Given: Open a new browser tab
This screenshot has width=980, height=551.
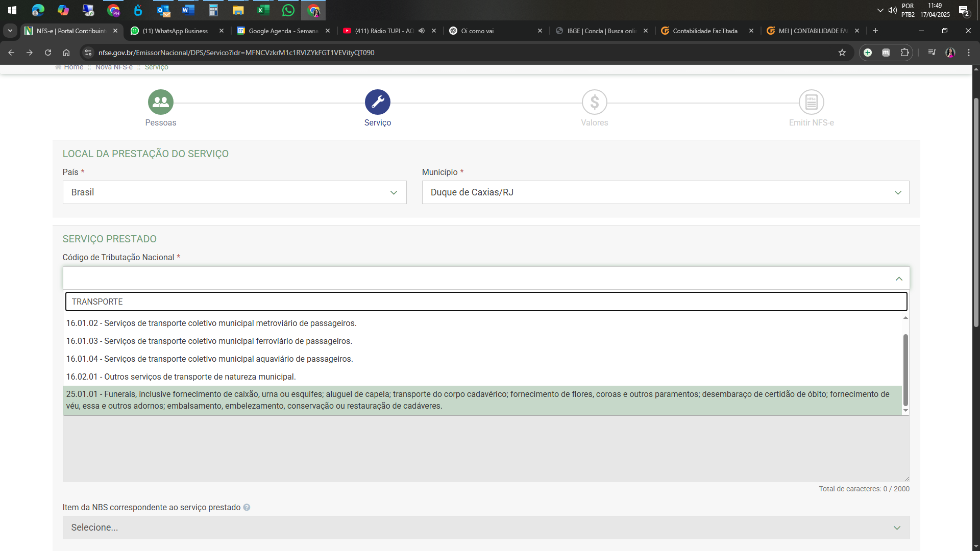Looking at the screenshot, I should [875, 31].
